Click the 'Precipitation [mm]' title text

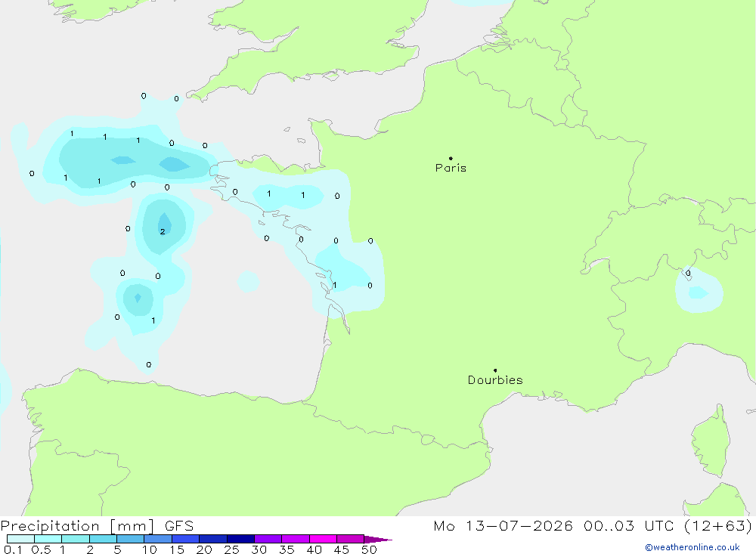[x=77, y=526]
